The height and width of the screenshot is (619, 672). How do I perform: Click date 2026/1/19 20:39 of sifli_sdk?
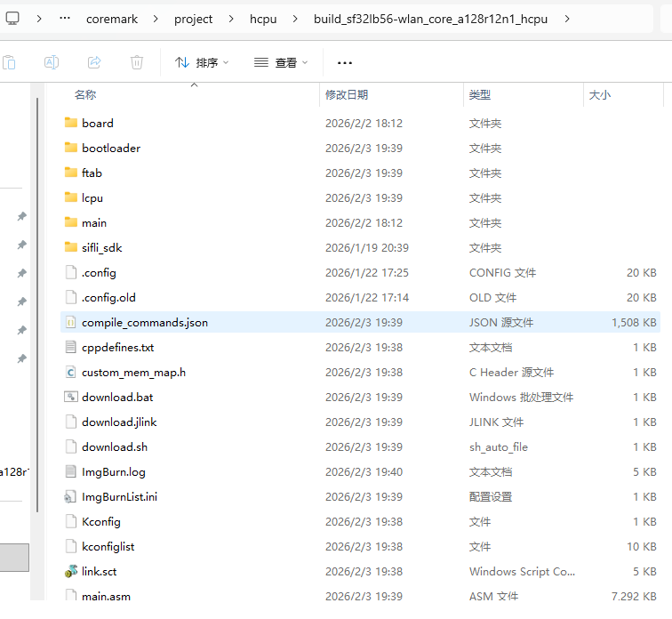pyautogui.click(x=367, y=248)
